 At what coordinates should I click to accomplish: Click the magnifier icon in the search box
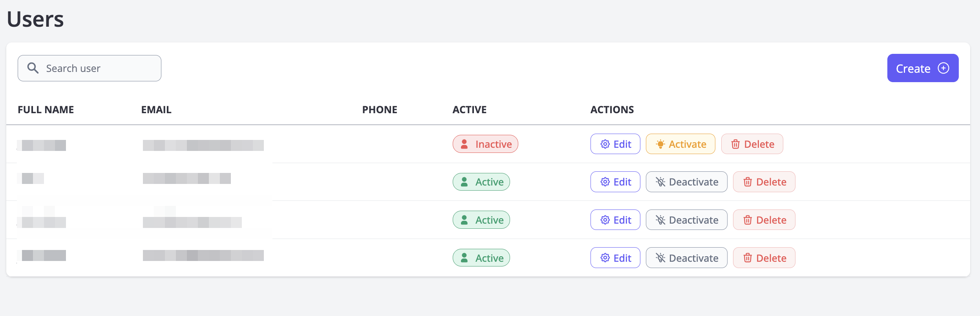point(33,68)
